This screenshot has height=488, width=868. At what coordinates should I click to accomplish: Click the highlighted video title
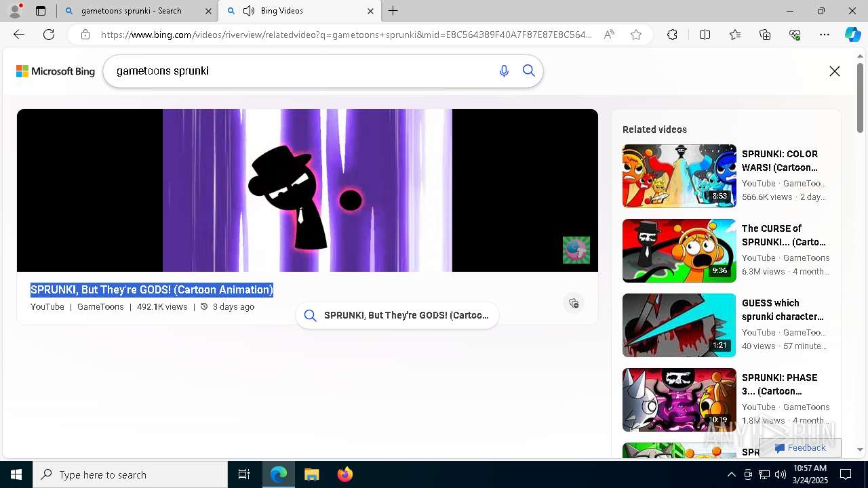152,290
